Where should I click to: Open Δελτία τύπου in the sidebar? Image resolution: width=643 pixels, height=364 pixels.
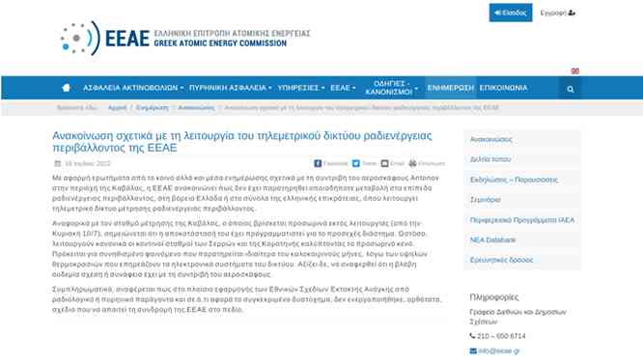490,159
